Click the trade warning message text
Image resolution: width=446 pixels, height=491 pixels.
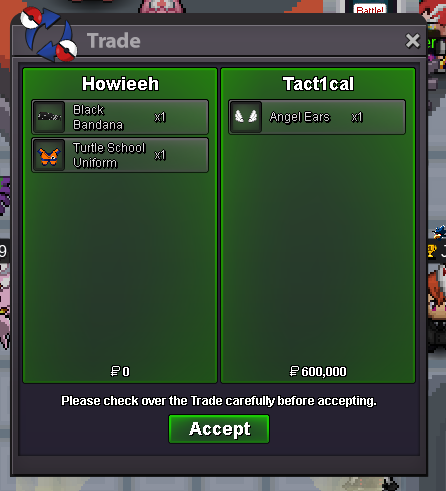pos(219,401)
